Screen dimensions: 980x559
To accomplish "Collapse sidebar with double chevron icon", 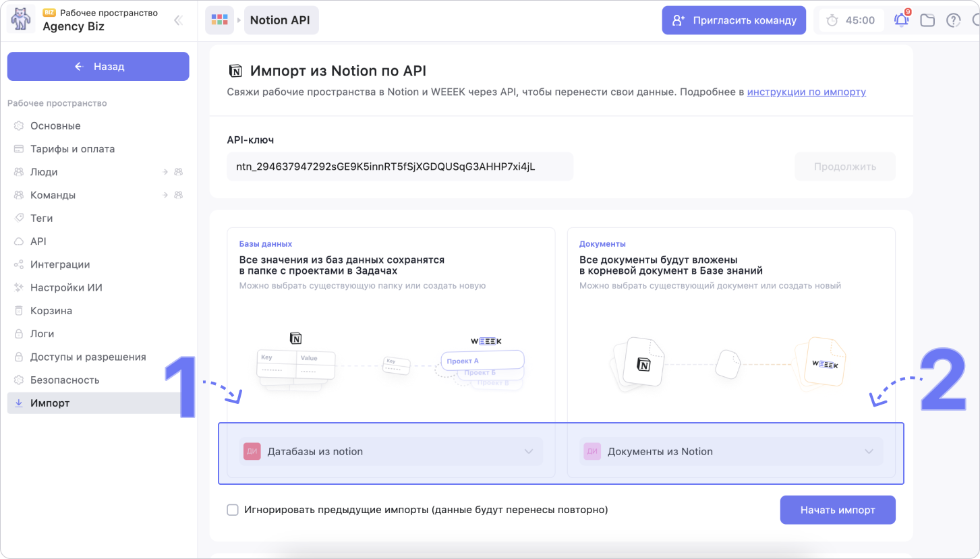I will pyautogui.click(x=178, y=20).
